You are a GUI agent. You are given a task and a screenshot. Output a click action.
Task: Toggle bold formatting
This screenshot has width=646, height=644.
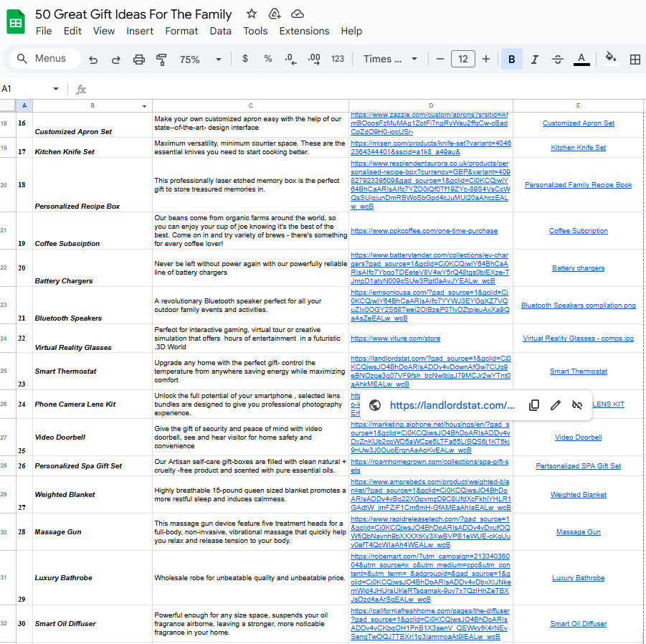[512, 60]
